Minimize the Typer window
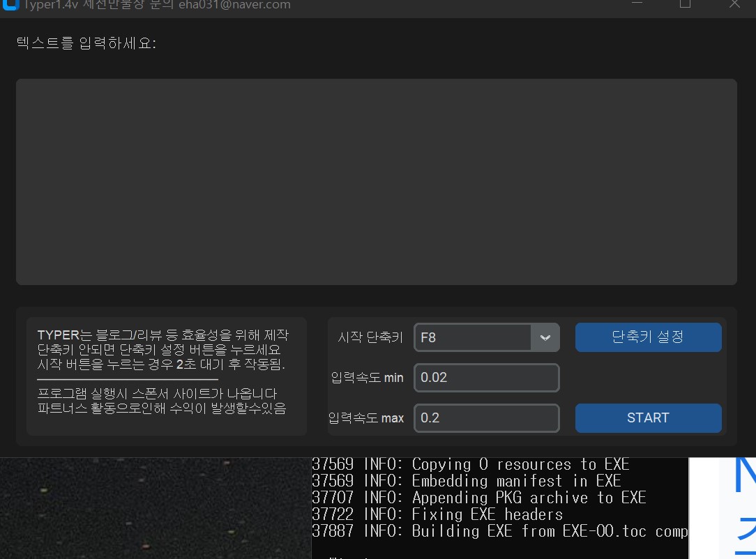The height and width of the screenshot is (559, 756). [x=637, y=3]
